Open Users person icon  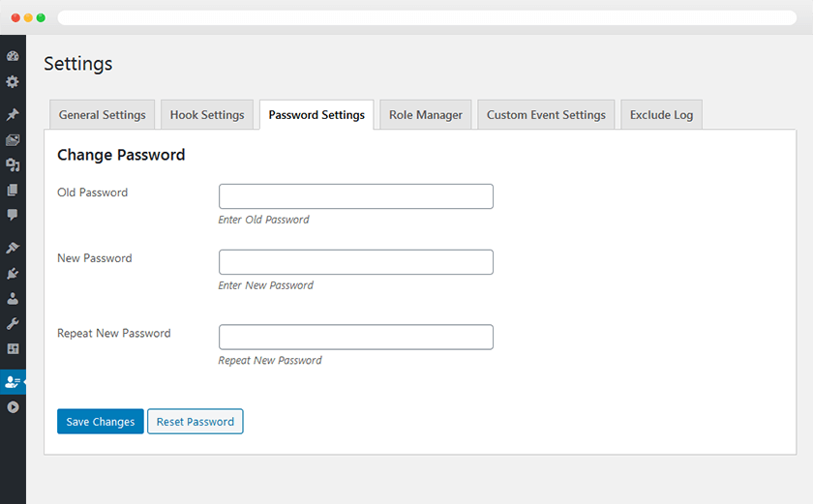(x=13, y=299)
